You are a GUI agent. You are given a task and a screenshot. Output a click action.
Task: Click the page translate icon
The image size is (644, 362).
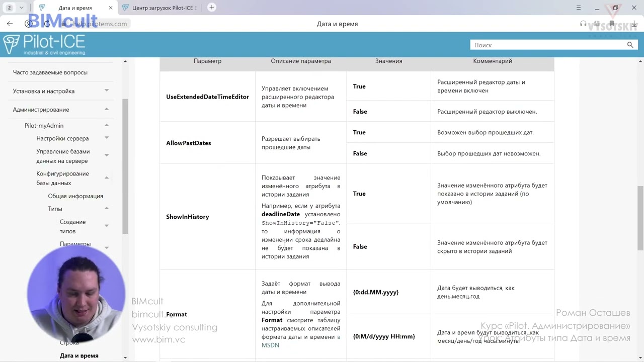tap(597, 24)
